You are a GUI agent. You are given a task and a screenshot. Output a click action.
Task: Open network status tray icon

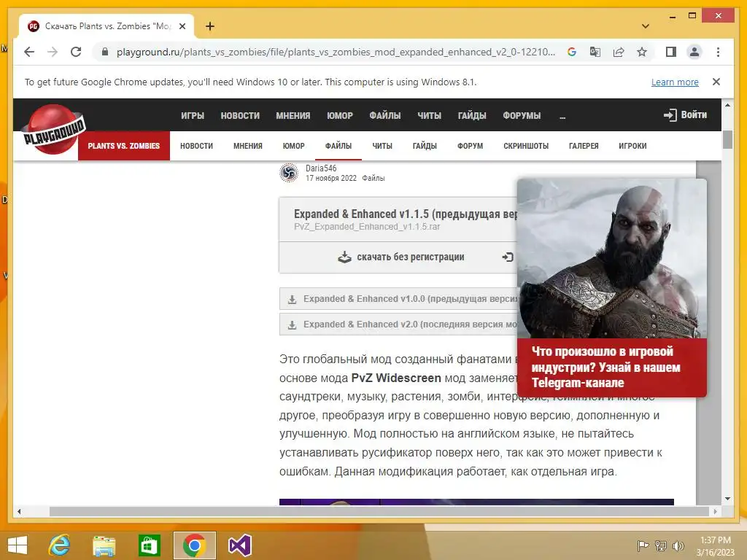click(x=661, y=545)
